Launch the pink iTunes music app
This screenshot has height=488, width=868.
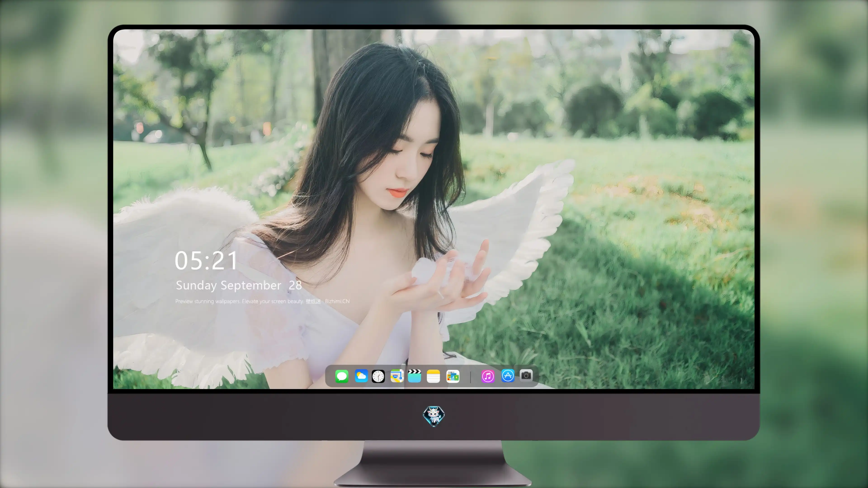click(x=488, y=376)
